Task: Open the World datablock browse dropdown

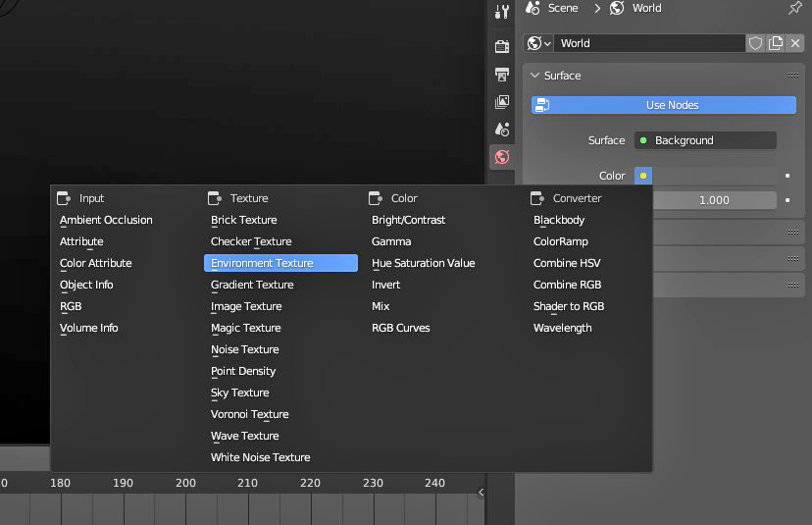Action: [538, 43]
